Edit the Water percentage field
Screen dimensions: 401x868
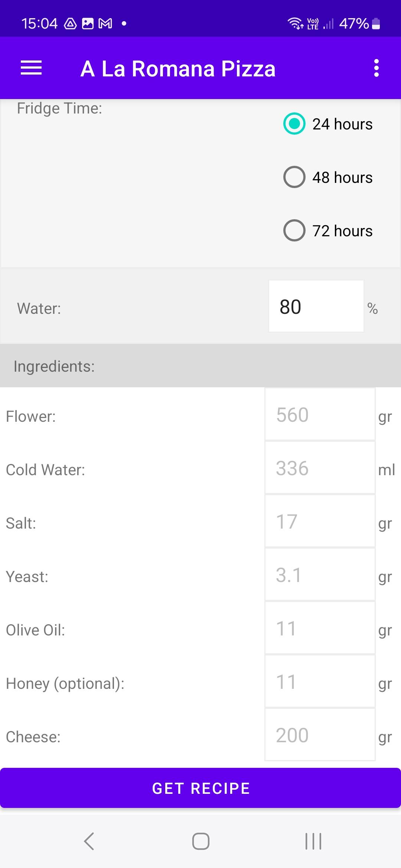(316, 306)
